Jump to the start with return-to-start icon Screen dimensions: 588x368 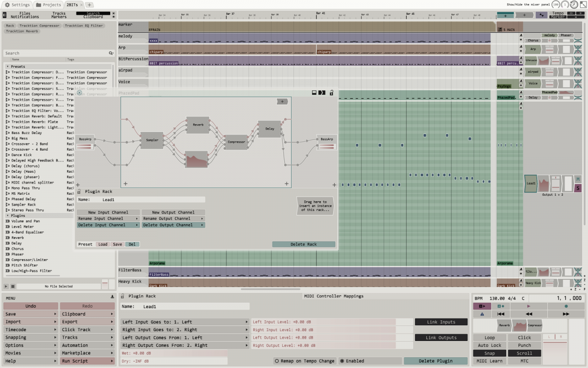click(501, 314)
